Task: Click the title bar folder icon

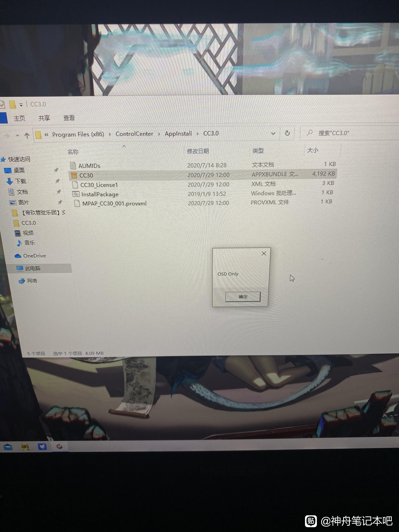Action: [12, 104]
